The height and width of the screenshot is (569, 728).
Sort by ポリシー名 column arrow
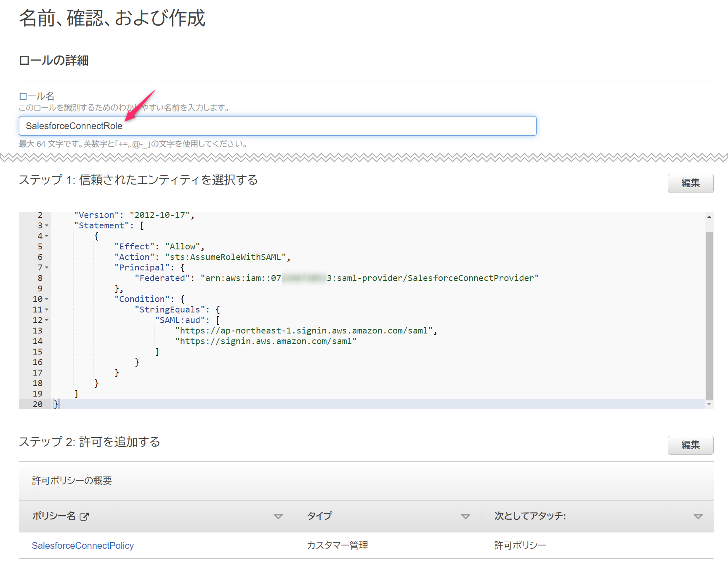coord(278,516)
